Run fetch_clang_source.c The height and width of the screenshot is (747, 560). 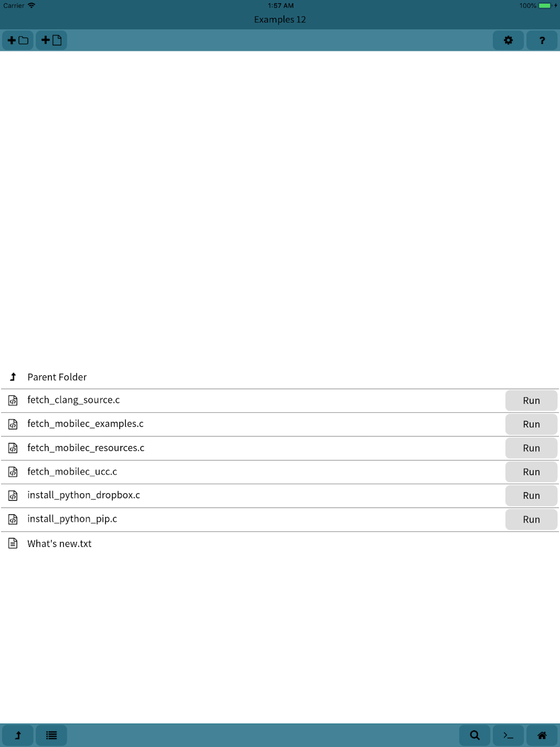[x=531, y=401]
